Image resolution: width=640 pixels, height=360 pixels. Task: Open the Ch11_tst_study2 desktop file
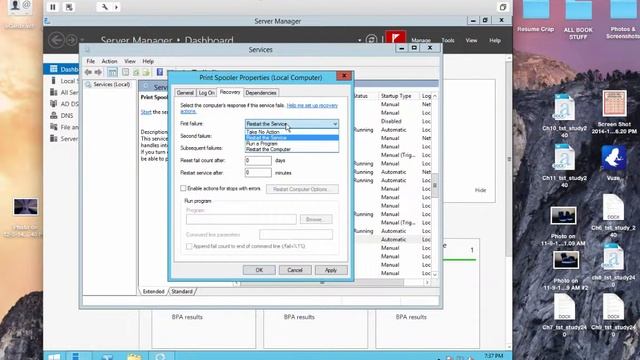[564, 165]
